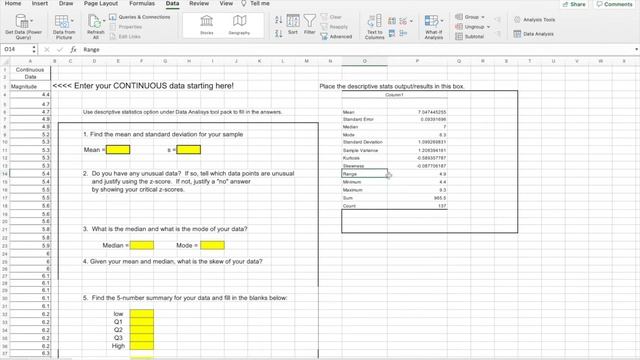Click the yellow Mean answer cell
Image resolution: width=640 pixels, height=360 pixels.
coord(118,150)
